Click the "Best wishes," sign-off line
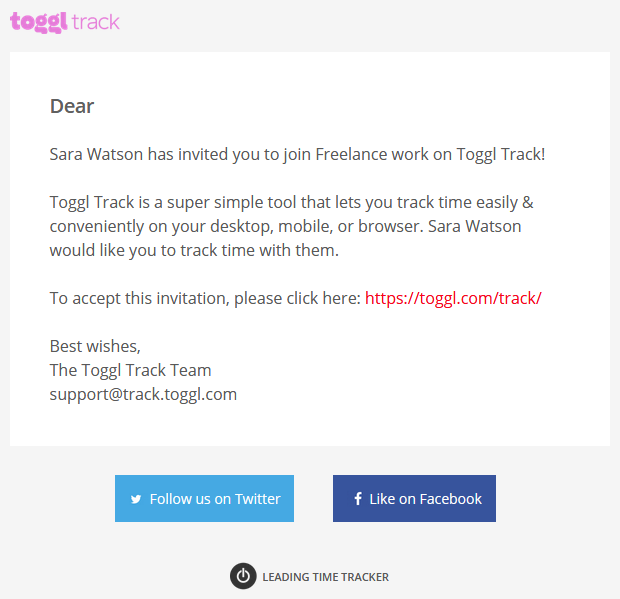The image size is (620, 599). [95, 346]
